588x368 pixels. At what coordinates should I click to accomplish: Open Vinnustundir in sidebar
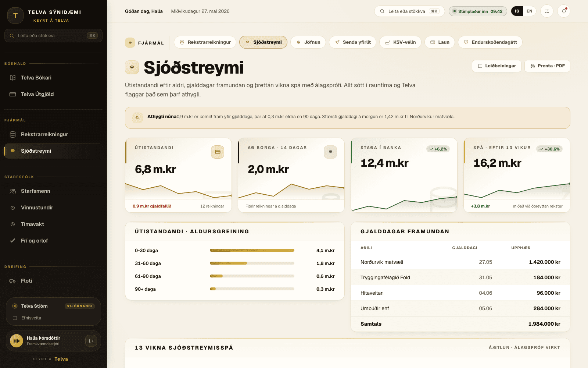(53, 208)
